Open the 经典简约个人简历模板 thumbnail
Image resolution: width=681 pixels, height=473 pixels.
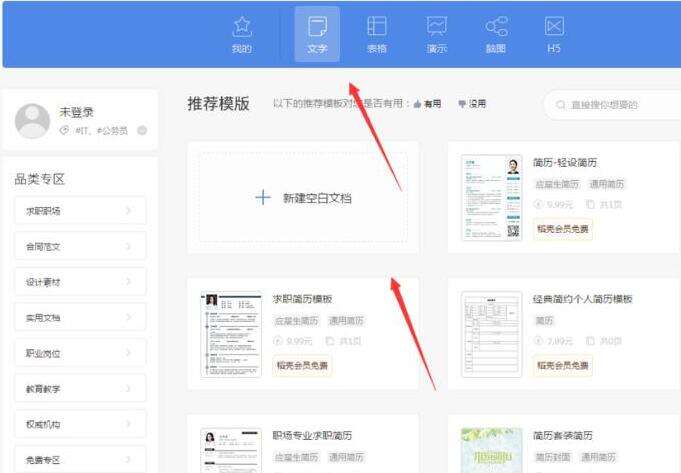point(492,334)
